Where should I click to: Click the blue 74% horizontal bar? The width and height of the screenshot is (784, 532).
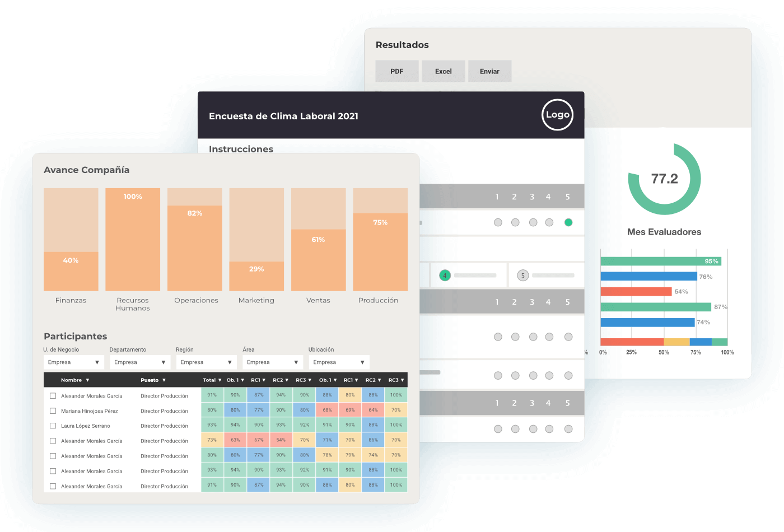(x=647, y=322)
